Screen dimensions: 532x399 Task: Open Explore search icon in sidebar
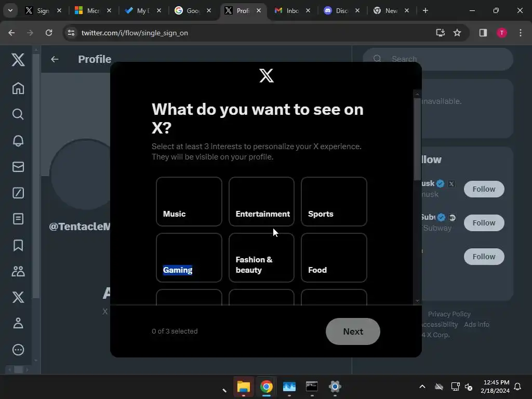(18, 114)
